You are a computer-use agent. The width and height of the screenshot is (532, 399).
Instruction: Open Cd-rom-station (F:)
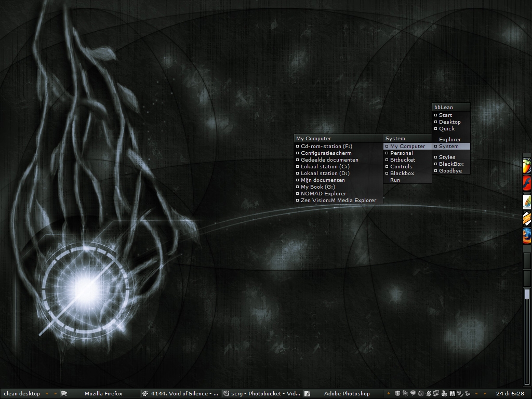[338, 146]
